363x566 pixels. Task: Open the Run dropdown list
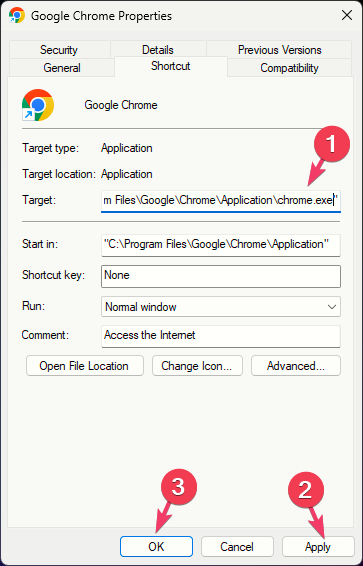[221, 307]
